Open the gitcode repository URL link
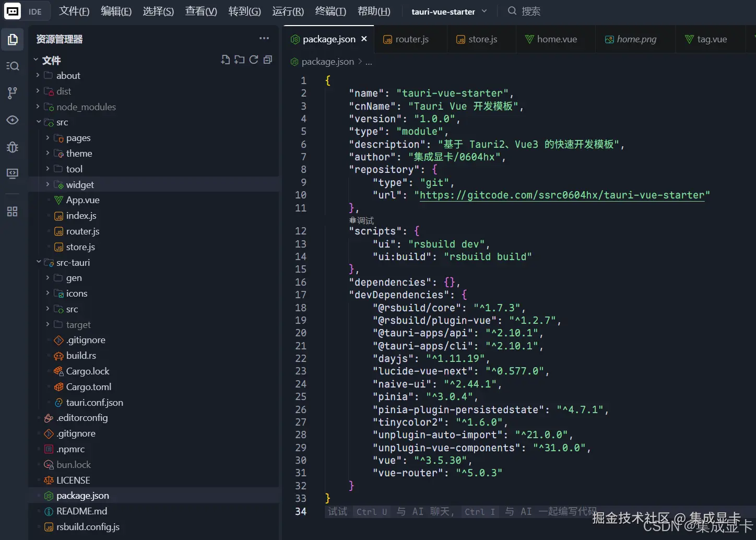 [562, 195]
